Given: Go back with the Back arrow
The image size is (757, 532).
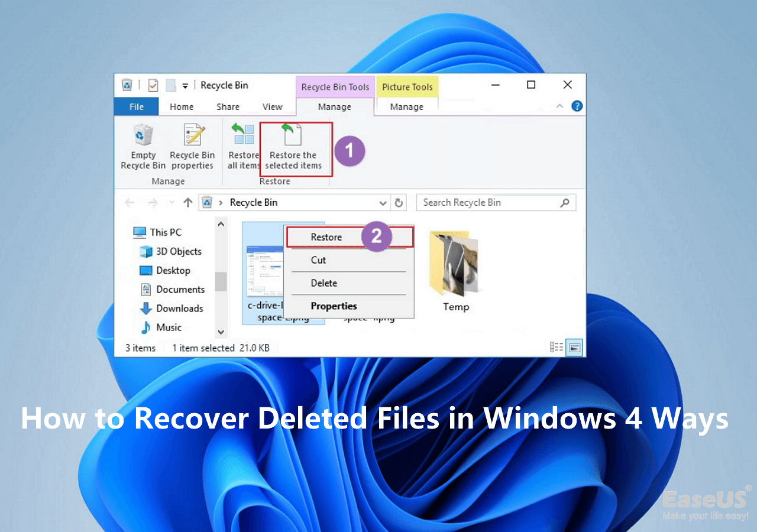Looking at the screenshot, I should (130, 202).
